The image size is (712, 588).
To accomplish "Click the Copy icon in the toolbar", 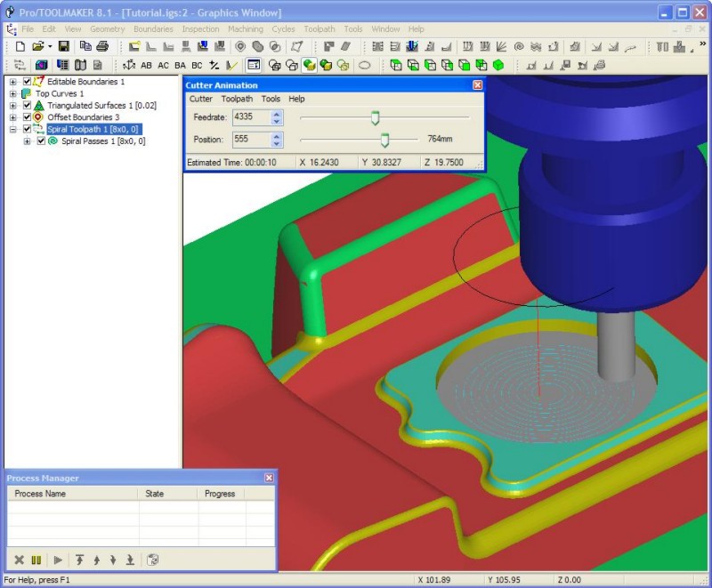I will [x=85, y=46].
